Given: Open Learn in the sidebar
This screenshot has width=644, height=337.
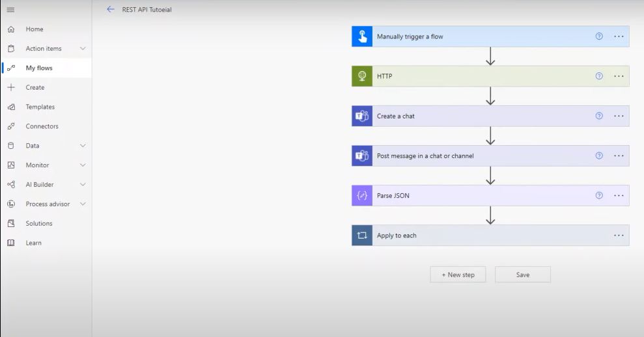Looking at the screenshot, I should point(46,243).
